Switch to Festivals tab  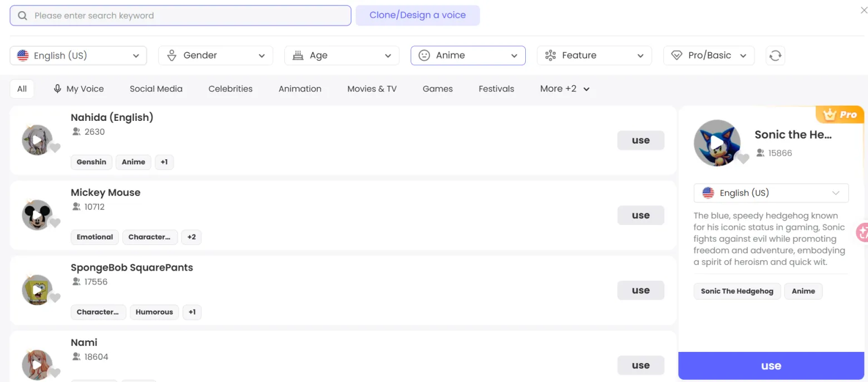[496, 89]
